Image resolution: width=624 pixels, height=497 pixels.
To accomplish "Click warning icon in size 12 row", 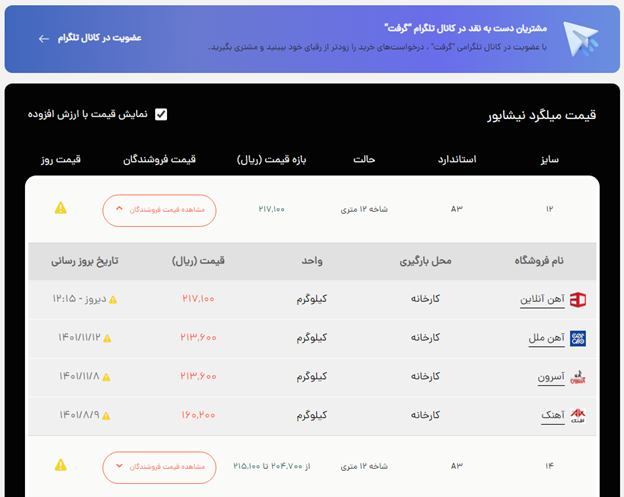I will click(61, 208).
